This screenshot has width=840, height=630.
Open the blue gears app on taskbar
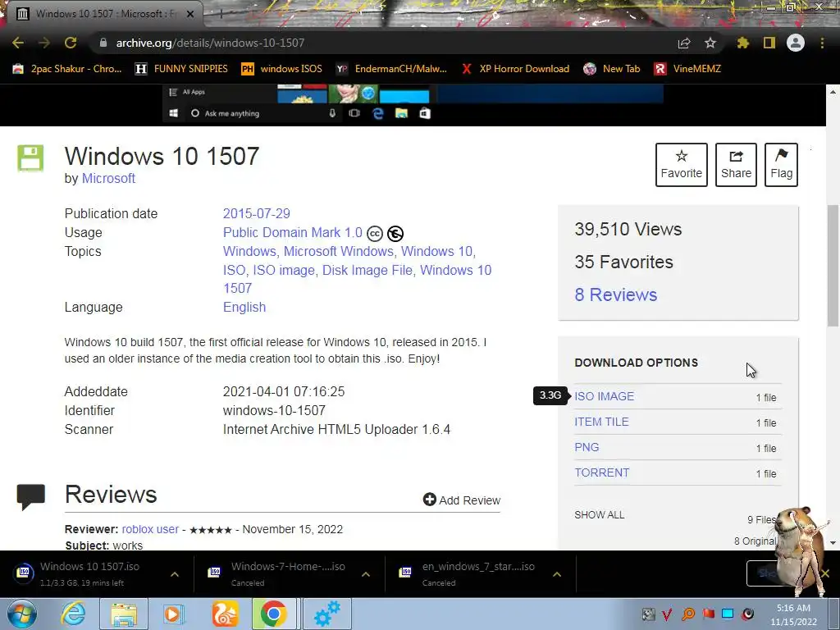pos(326,614)
